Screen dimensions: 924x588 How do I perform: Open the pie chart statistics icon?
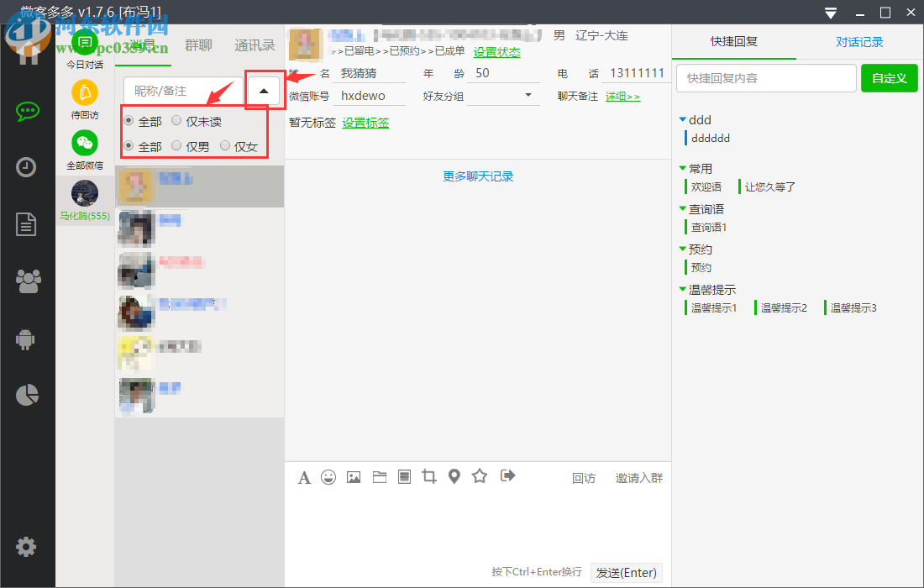(x=28, y=395)
